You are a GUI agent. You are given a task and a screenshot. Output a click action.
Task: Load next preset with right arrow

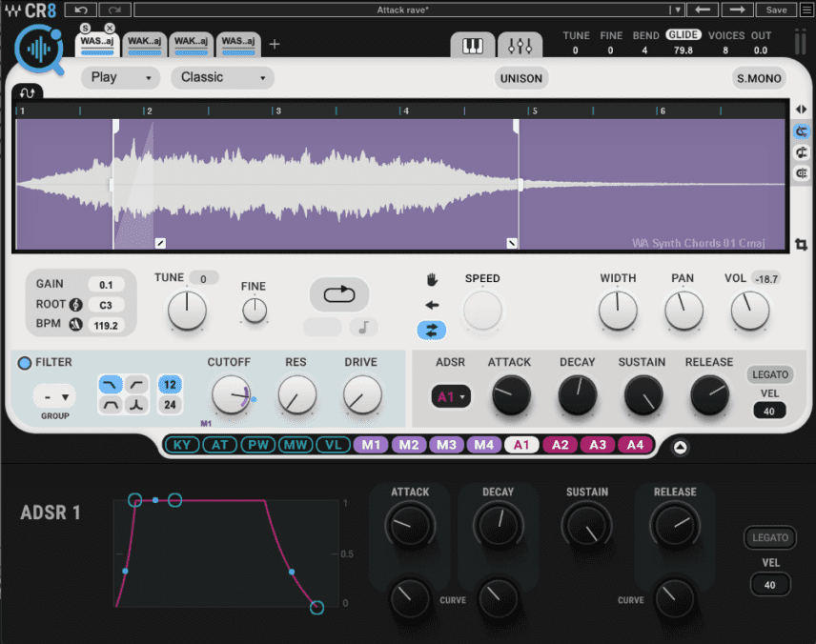(737, 10)
